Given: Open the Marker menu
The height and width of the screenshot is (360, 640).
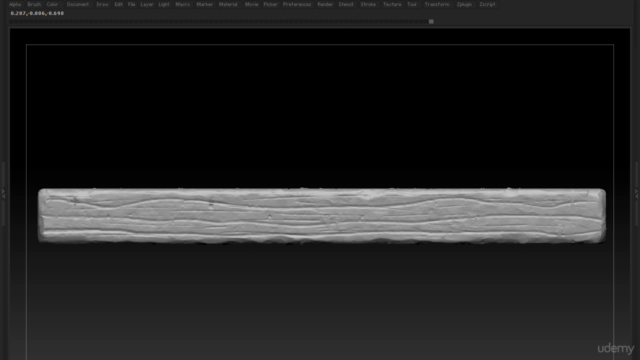Looking at the screenshot, I should [x=204, y=4].
